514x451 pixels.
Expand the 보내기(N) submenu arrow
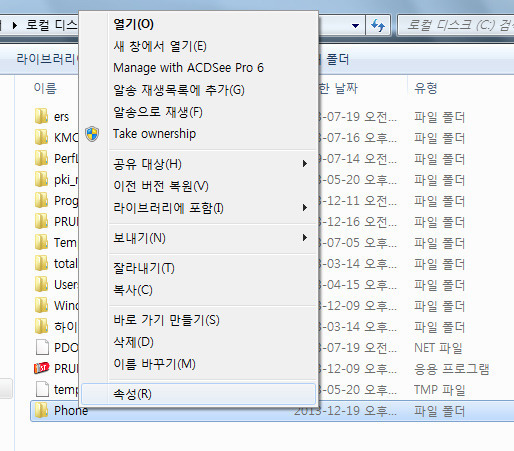tap(304, 238)
